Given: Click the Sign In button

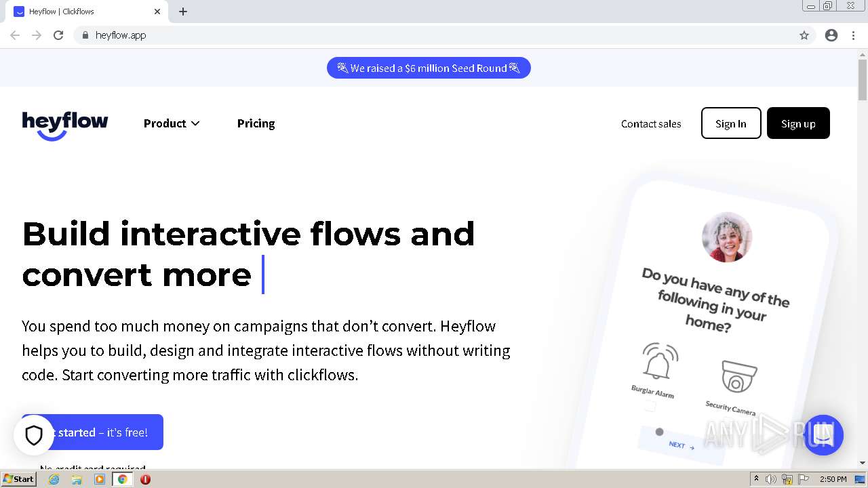Looking at the screenshot, I should (x=731, y=123).
